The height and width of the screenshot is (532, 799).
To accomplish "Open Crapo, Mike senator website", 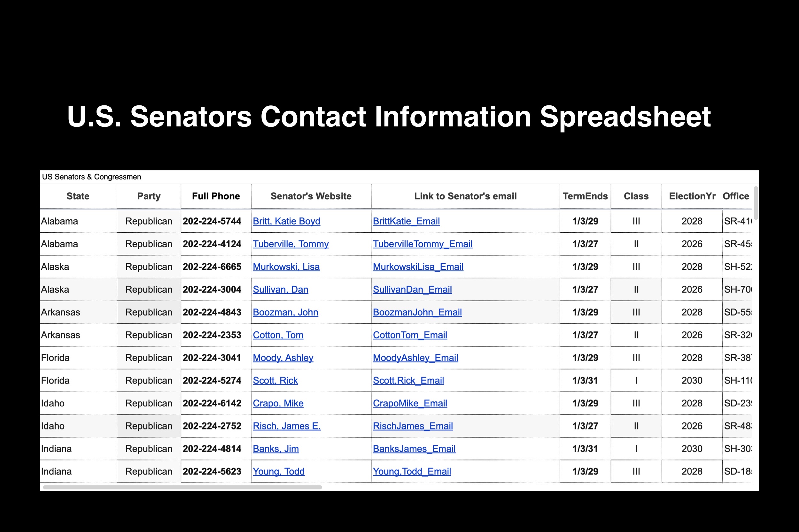I will [x=278, y=403].
